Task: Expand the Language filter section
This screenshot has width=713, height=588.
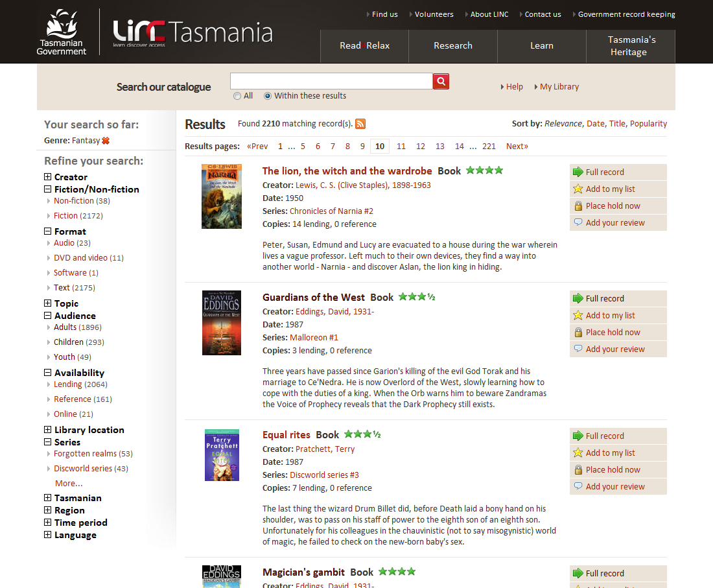Action: pos(48,534)
